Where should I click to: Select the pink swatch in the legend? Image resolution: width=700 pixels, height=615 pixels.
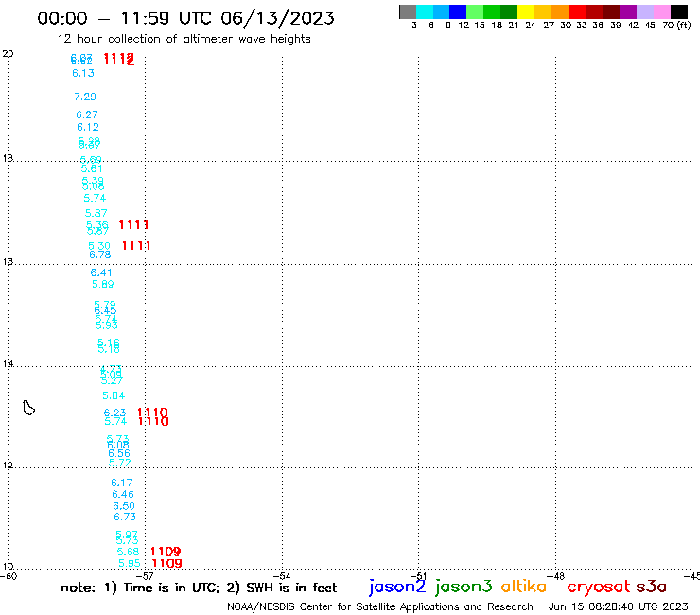pyautogui.click(x=661, y=11)
